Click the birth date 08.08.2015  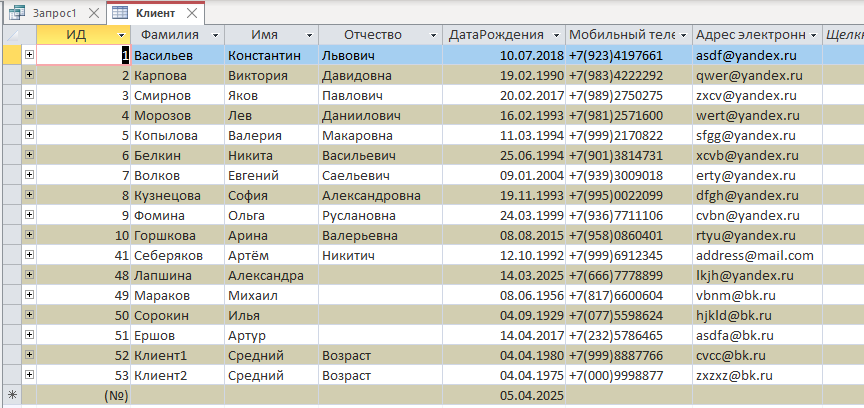coord(504,236)
